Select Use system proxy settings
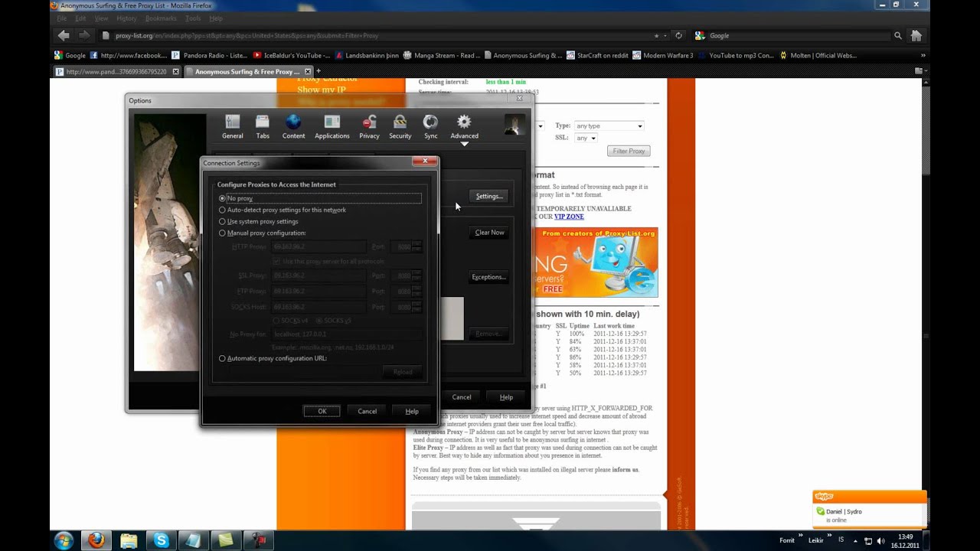This screenshot has width=980, height=551. tap(223, 221)
